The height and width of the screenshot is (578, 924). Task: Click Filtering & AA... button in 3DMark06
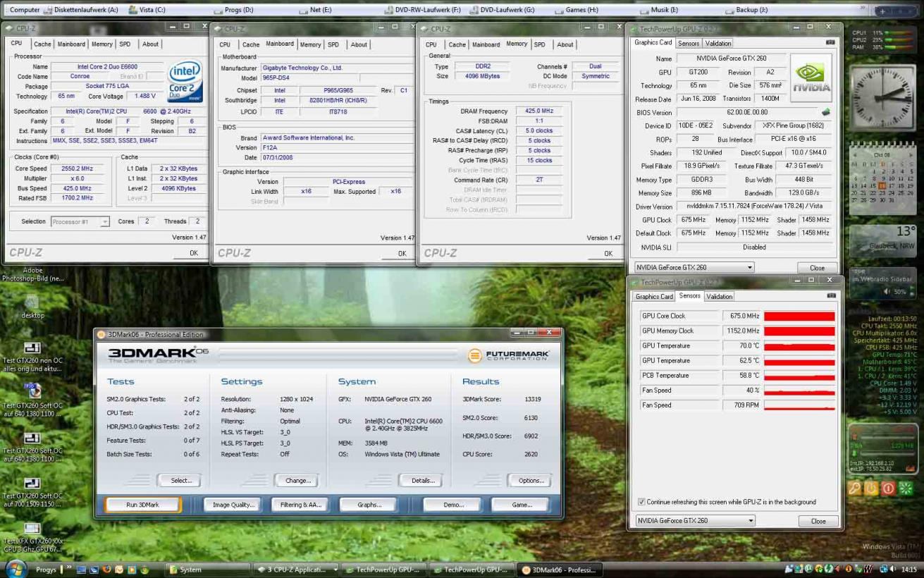coord(301,505)
